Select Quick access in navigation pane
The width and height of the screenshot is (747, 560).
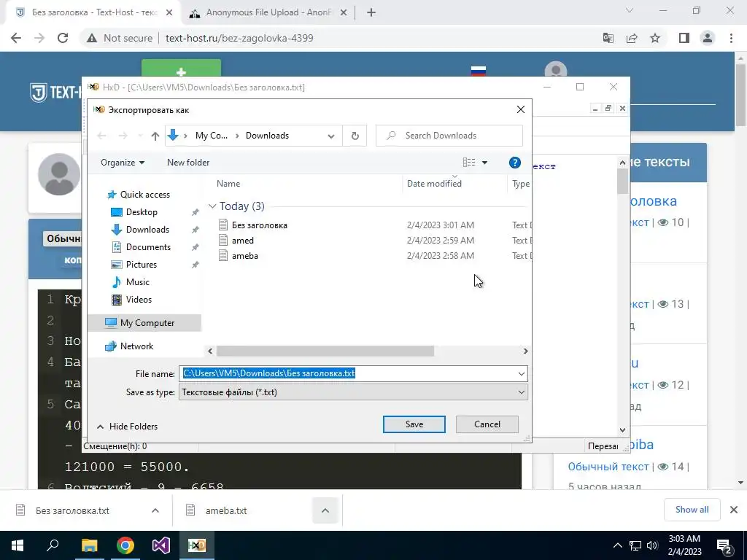pos(145,194)
